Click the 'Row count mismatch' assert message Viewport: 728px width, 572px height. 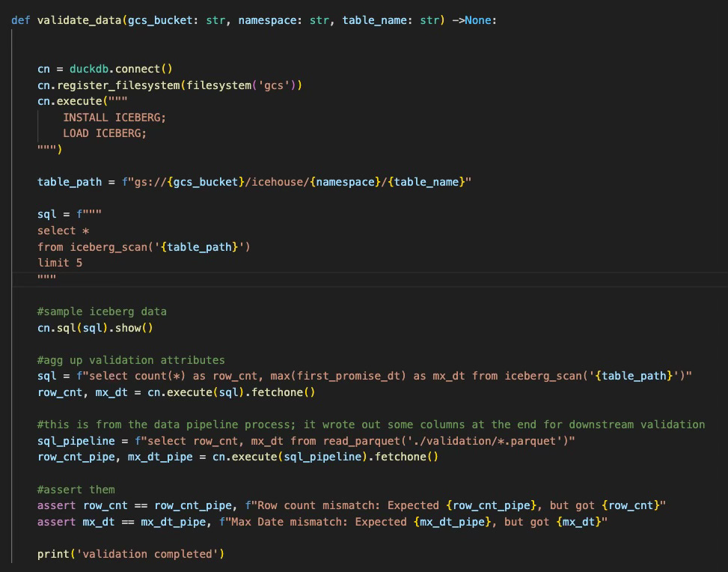[x=455, y=505]
